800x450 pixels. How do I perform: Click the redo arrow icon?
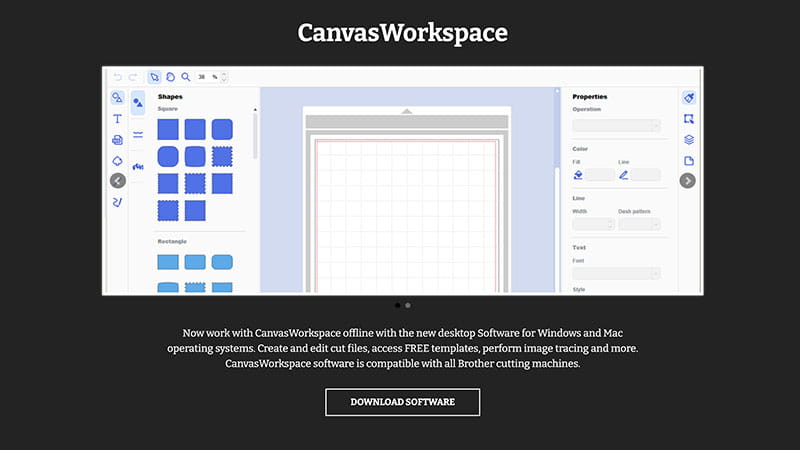(x=133, y=77)
